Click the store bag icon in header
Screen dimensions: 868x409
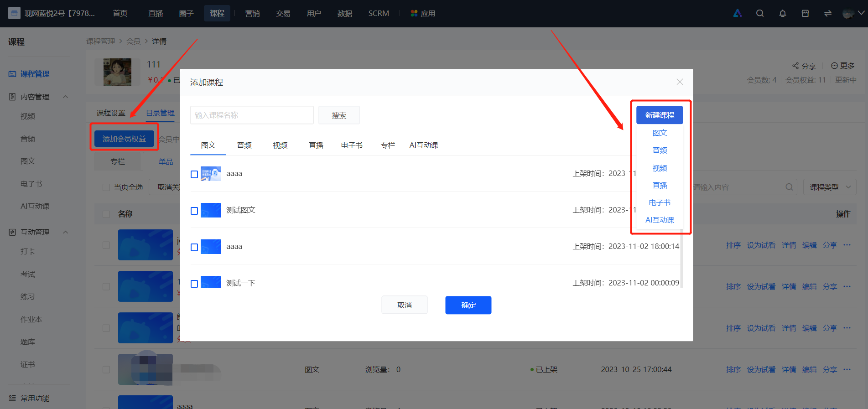point(806,13)
